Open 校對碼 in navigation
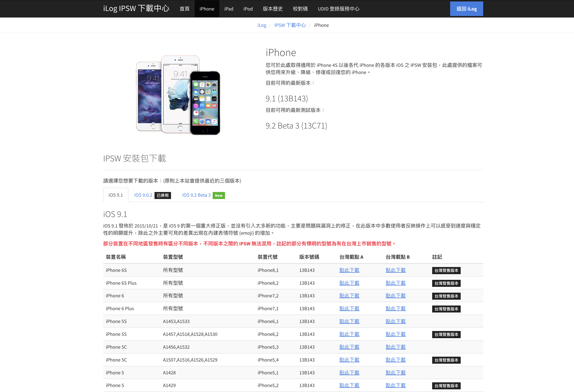The width and height of the screenshot is (574, 392). [300, 9]
